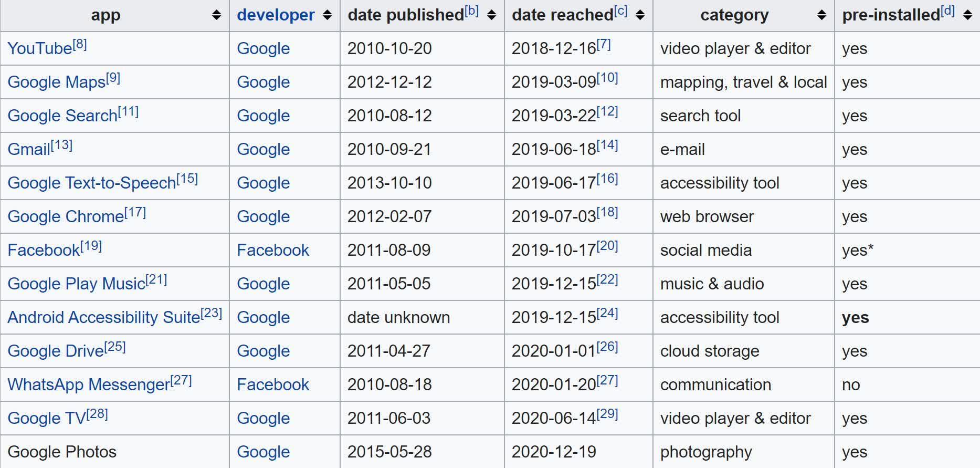
Task: Open reference [29] after 2020-06-14
Action: coord(607,414)
